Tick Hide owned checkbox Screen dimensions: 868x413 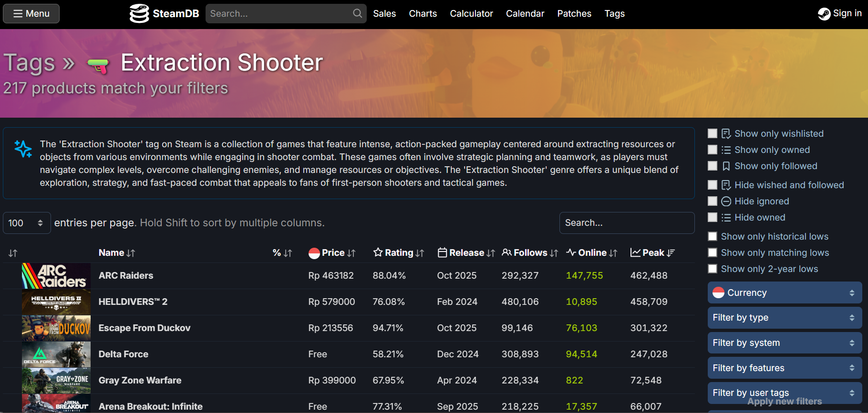click(x=713, y=217)
